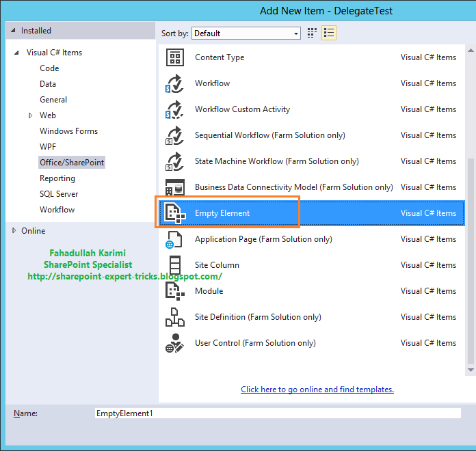The width and height of the screenshot is (476, 451).
Task: Select the Online tree label
Action: 33,231
